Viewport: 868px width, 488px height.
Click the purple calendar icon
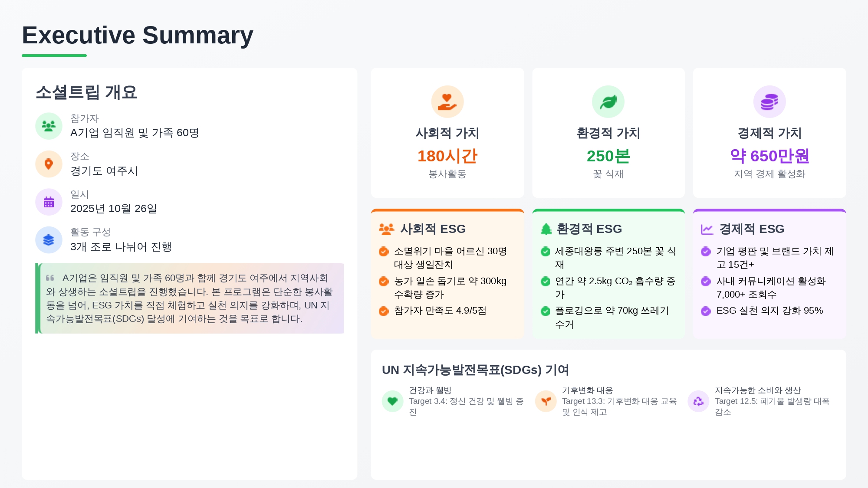coord(49,202)
